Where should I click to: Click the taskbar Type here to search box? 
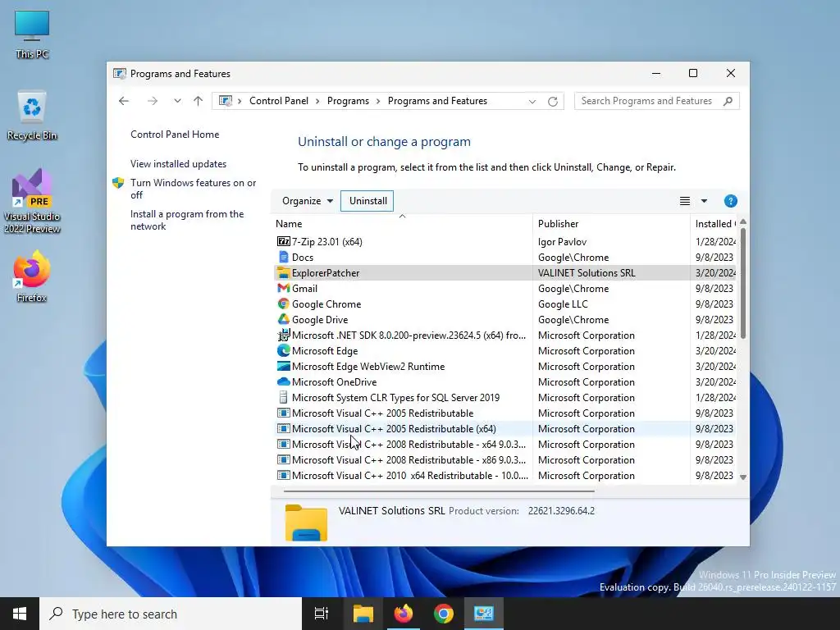coord(171,614)
